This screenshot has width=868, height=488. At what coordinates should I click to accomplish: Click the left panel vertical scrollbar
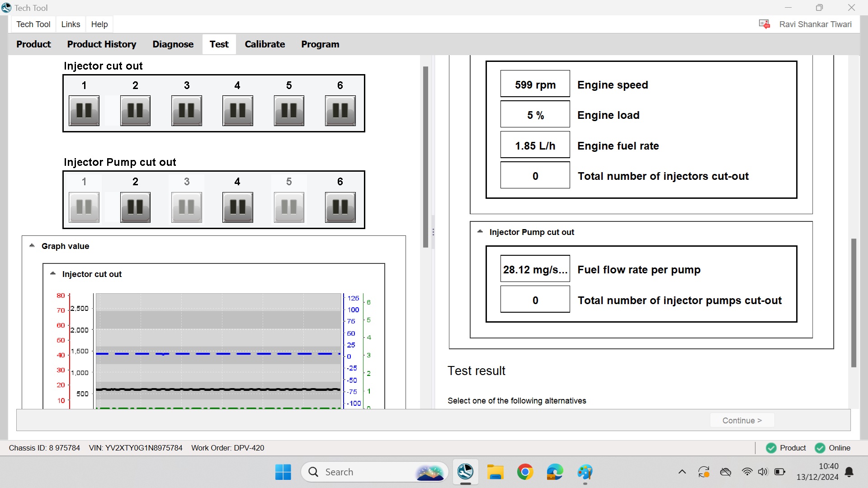pyautogui.click(x=425, y=157)
